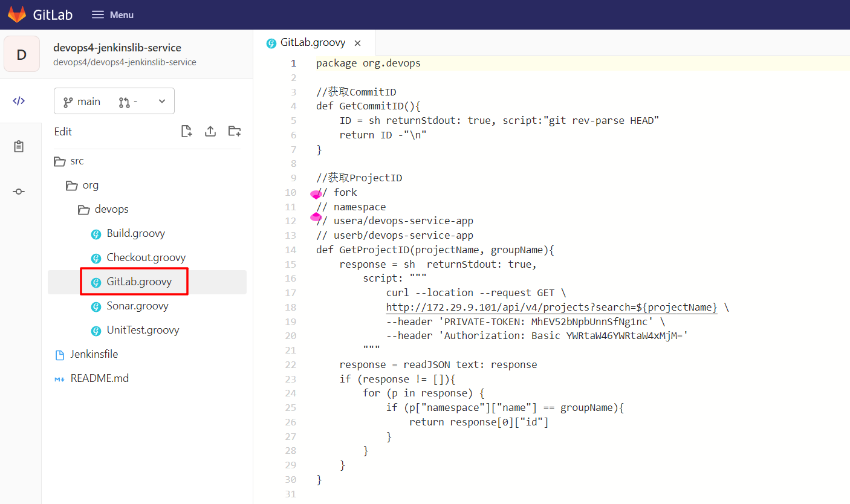Click the '// namespace' comment line
Screen dimensions: 850x504
[x=351, y=207]
